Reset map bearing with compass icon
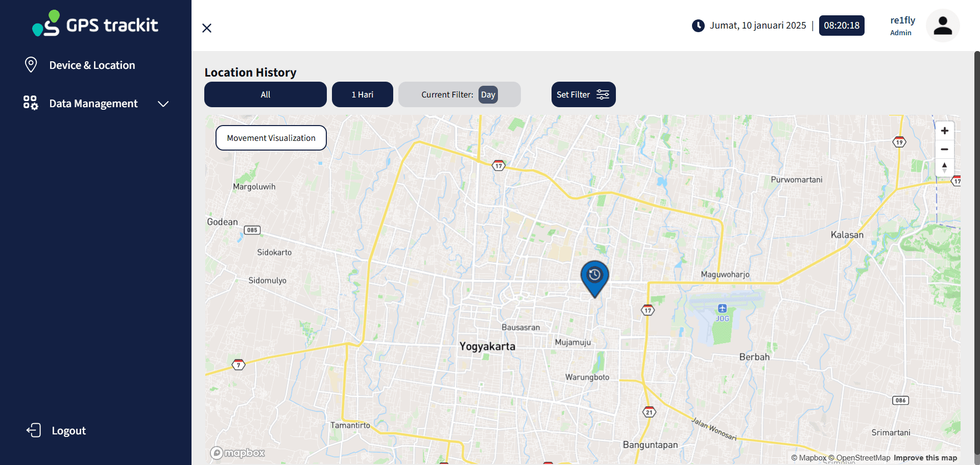The height and width of the screenshot is (465, 980). [944, 167]
